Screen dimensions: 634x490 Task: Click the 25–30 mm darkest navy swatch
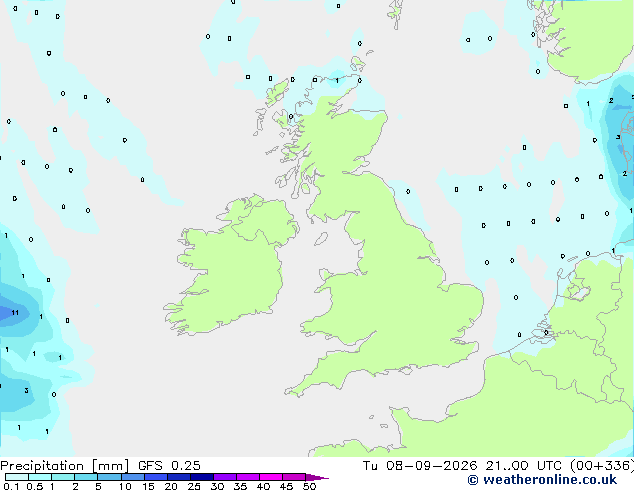click(x=201, y=477)
